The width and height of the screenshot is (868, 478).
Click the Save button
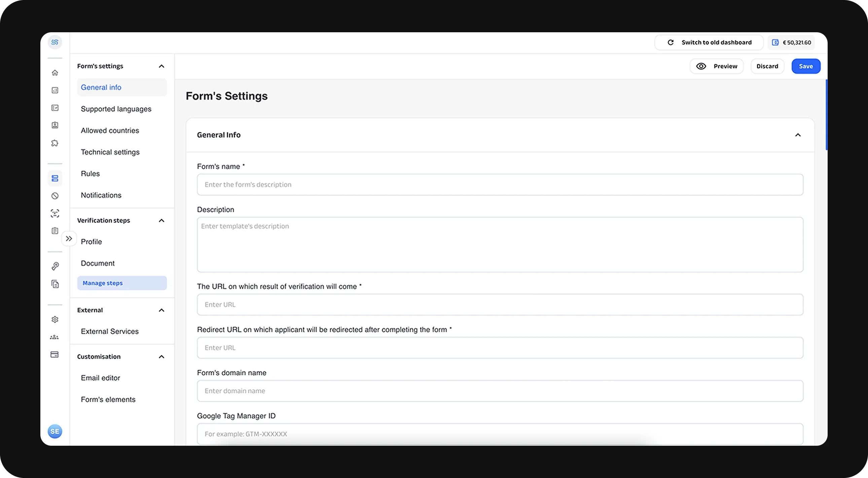[x=806, y=66]
